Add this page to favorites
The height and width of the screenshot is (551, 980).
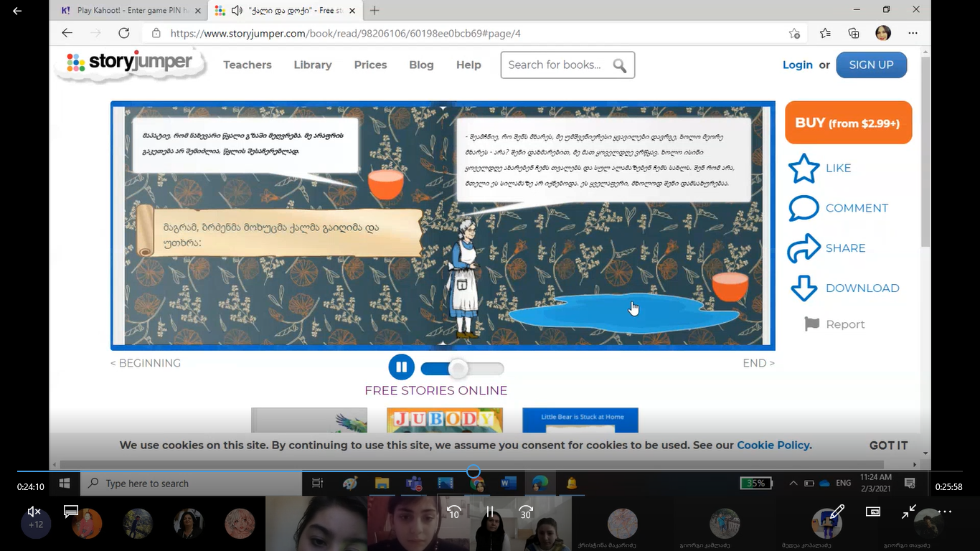coord(794,33)
